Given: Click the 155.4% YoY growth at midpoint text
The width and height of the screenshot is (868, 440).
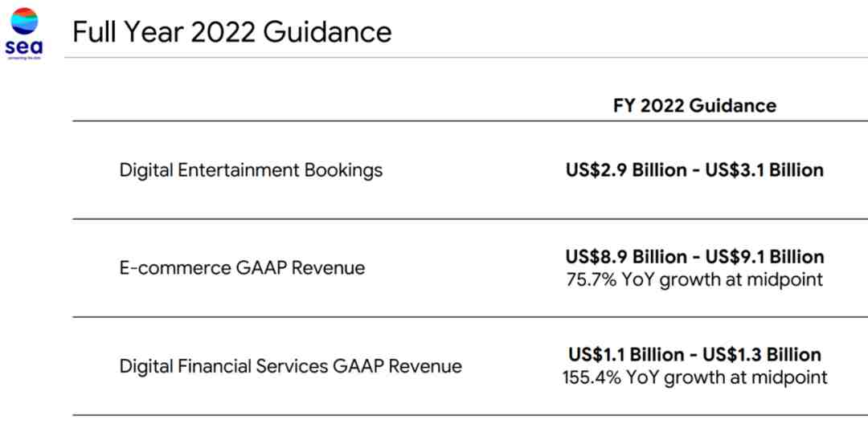Looking at the screenshot, I should point(694,377).
